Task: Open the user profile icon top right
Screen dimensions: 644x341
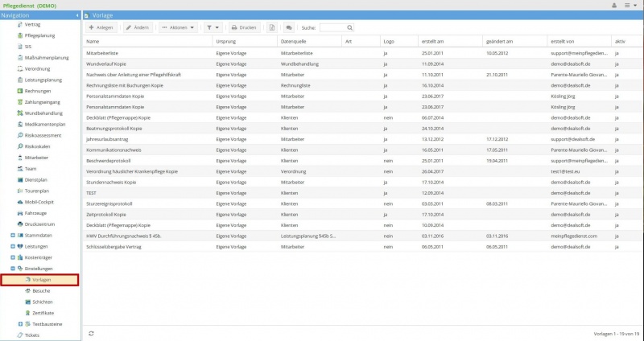Action: 614,6
